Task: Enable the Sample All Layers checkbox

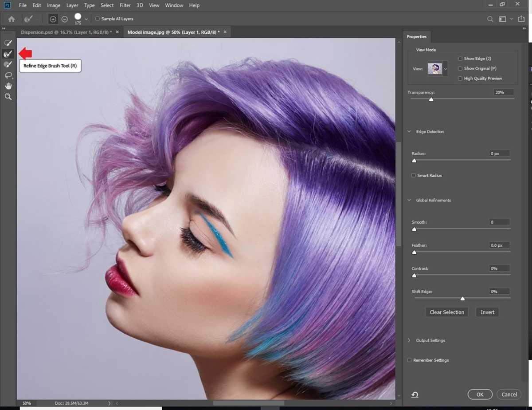Action: point(97,19)
